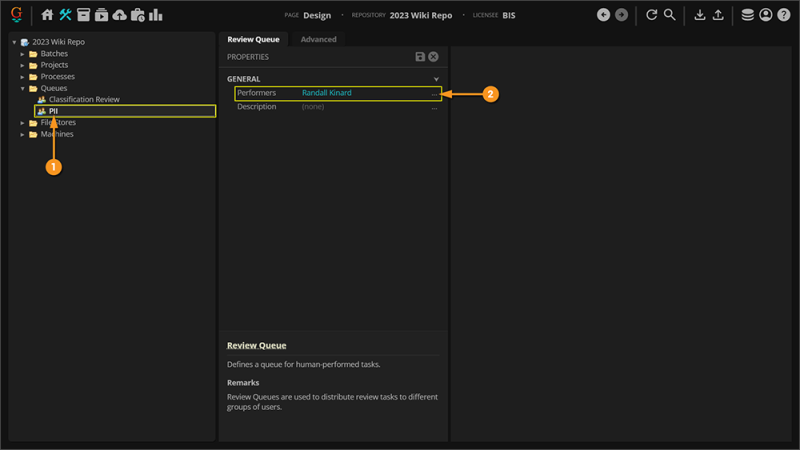
Task: Collapse the Queues folder node
Action: [23, 88]
